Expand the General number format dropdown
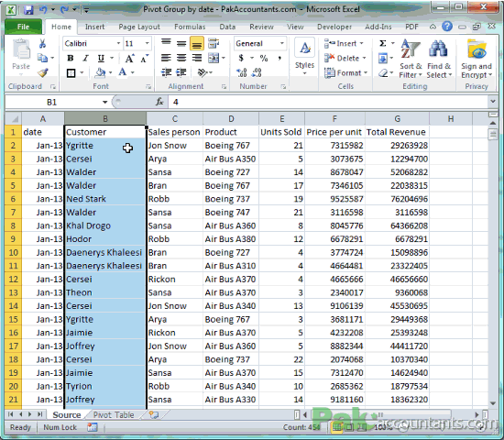This screenshot has height=440, width=504. 281,43
